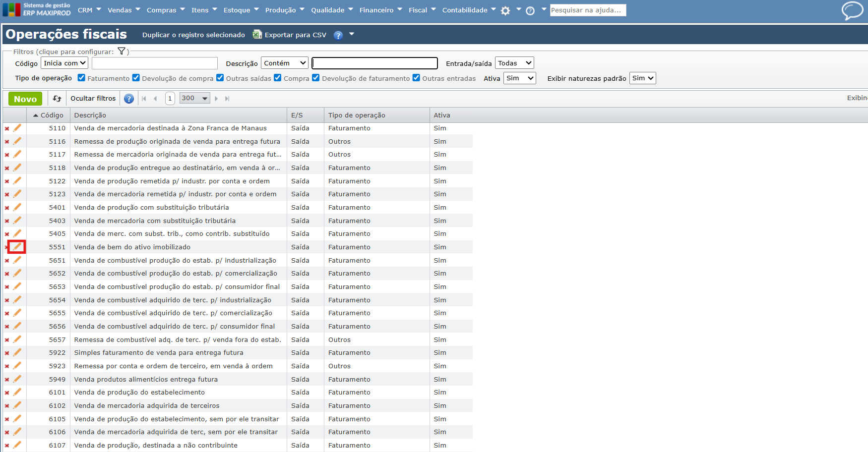Open the settings gear icon
Screen dimensions: 868x452
(x=505, y=10)
